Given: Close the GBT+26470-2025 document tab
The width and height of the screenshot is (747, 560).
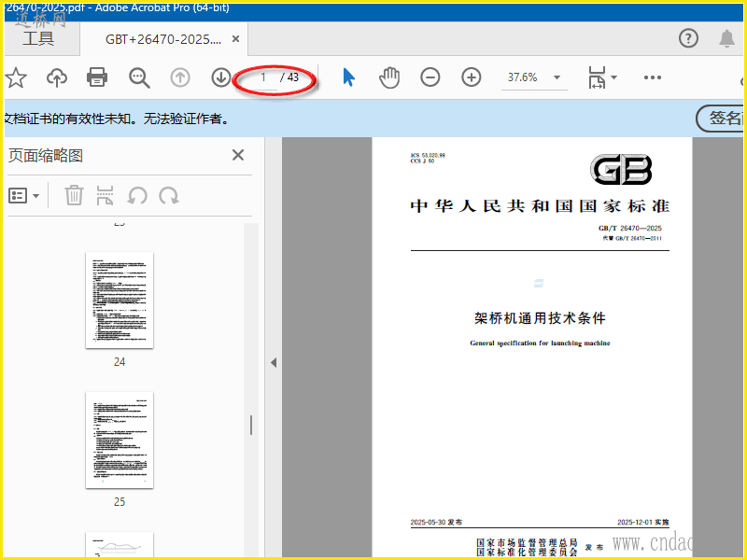Looking at the screenshot, I should tap(235, 39).
